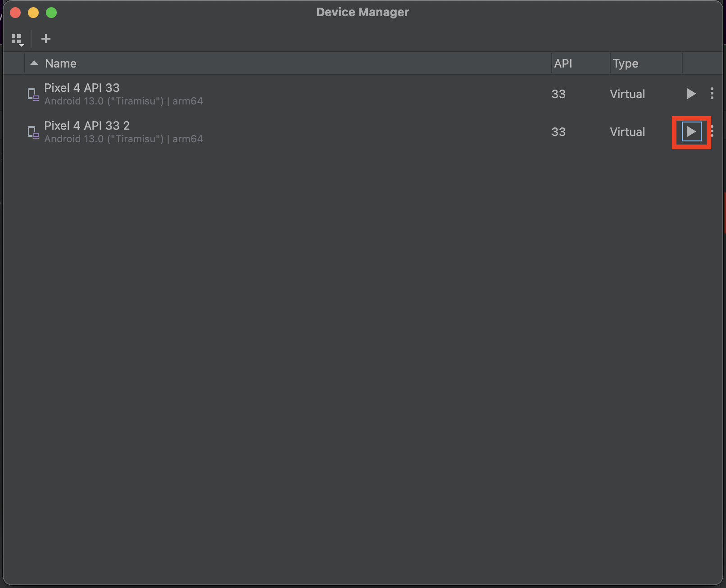Click device icon of Pixel 4 API 33 2
This screenshot has width=726, height=588.
click(33, 132)
